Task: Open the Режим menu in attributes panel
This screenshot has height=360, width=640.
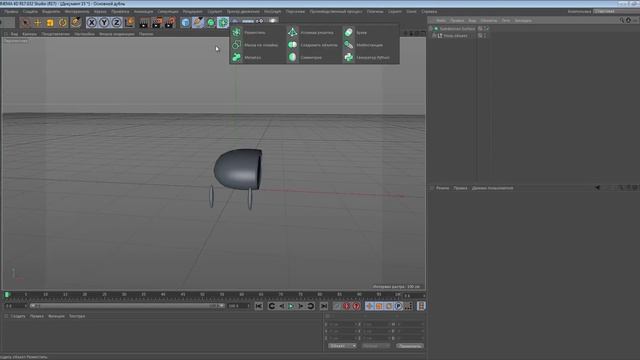Action: [442, 188]
